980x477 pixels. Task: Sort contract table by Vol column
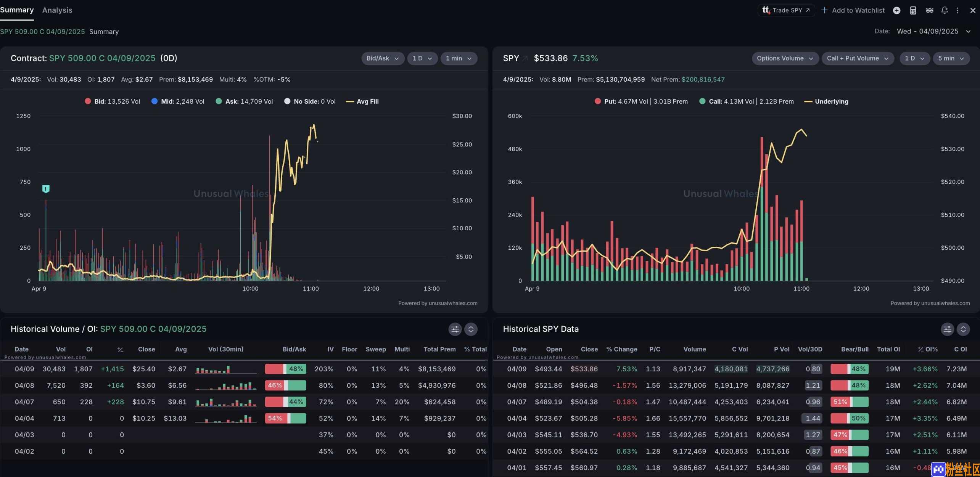(x=61, y=349)
